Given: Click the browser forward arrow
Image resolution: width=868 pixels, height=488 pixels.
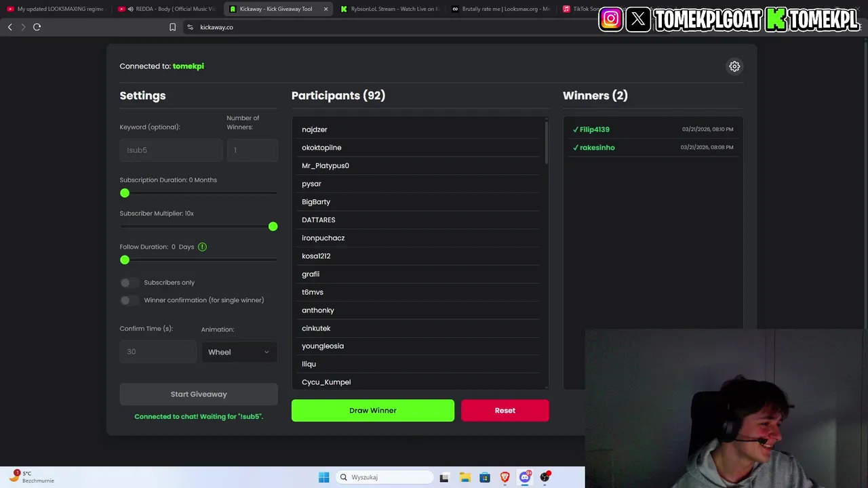Looking at the screenshot, I should (x=23, y=27).
